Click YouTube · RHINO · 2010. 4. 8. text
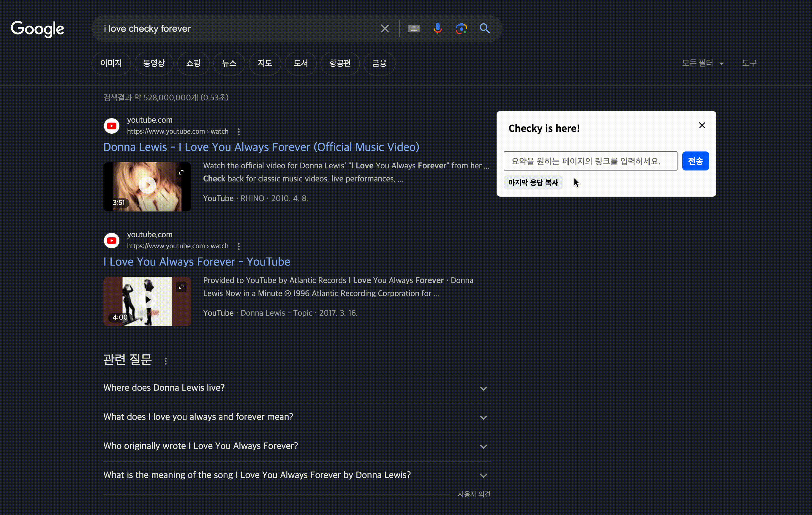The width and height of the screenshot is (812, 515). coord(255,198)
